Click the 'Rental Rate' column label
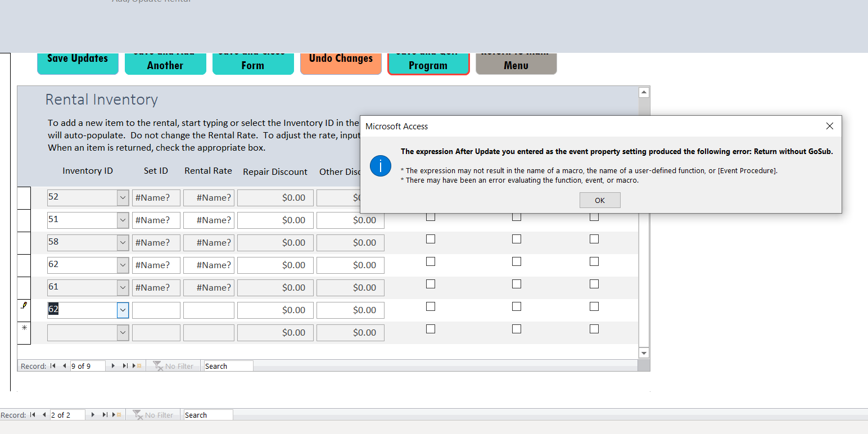Screen dimensions: 868x434 click(208, 170)
